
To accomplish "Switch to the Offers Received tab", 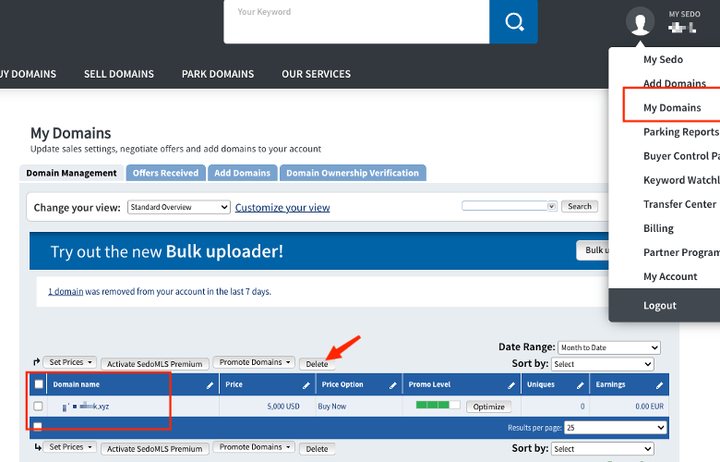I will (x=166, y=173).
